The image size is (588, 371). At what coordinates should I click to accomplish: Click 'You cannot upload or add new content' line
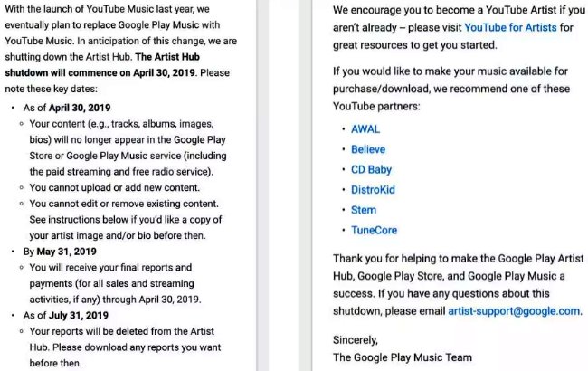[114, 187]
